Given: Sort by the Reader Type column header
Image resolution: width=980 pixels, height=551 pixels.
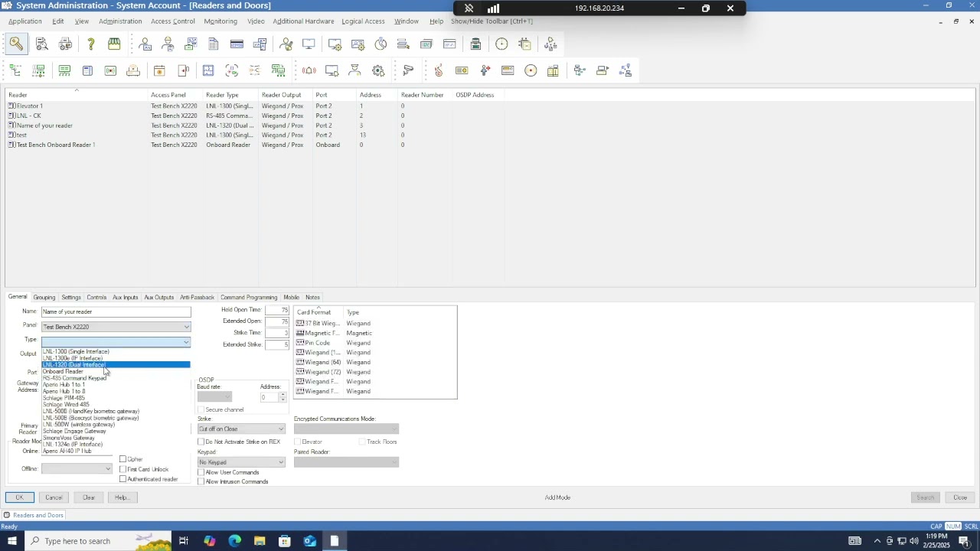Looking at the screenshot, I should (x=230, y=95).
